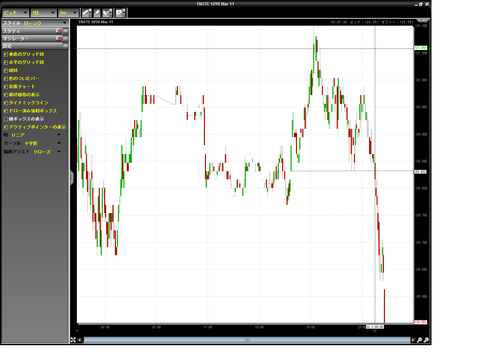This screenshot has width=480, height=360.
Task: Open the ビッド price type dropdown
Action: click(x=15, y=13)
